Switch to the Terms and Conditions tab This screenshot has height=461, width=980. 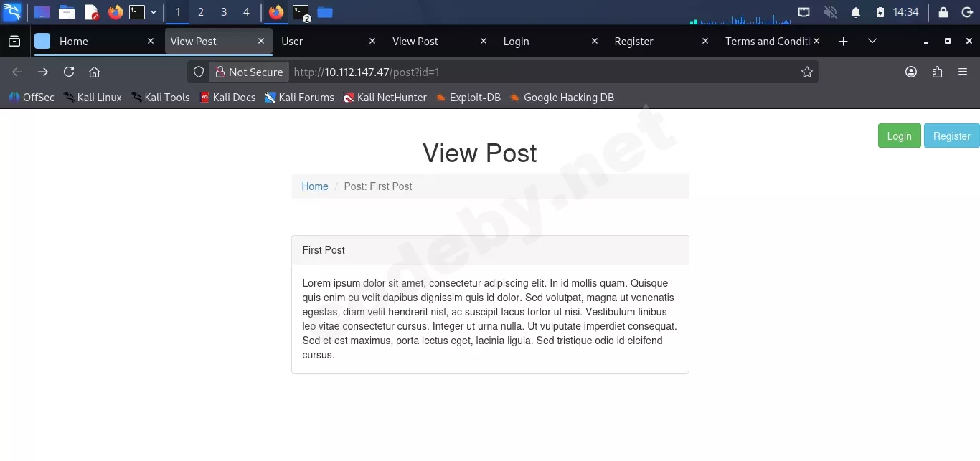[771, 42]
